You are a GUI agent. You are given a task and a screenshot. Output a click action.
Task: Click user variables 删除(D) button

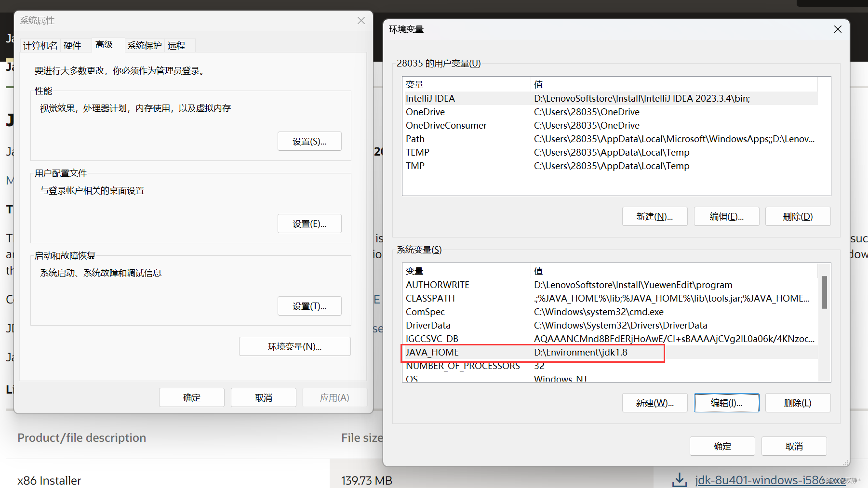[x=798, y=216]
